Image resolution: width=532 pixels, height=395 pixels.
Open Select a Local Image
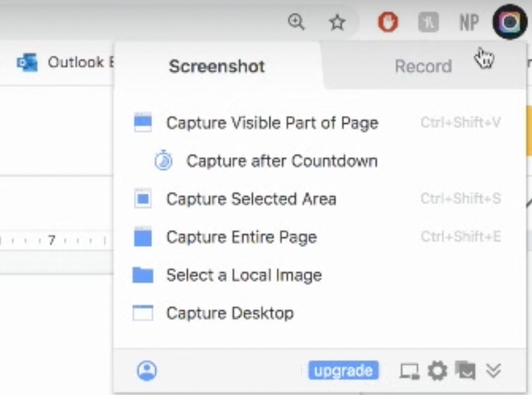click(242, 275)
